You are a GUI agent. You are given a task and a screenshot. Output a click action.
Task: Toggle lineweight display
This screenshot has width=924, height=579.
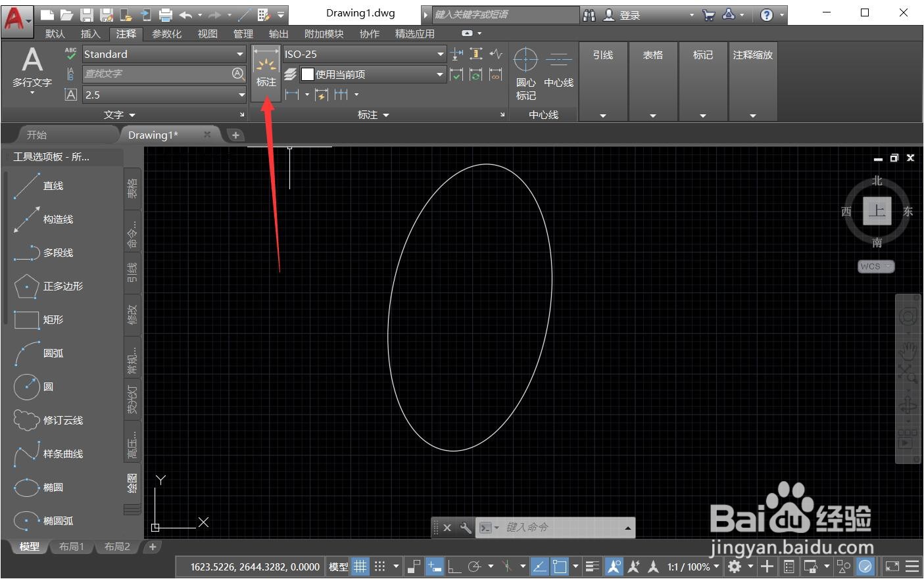pos(593,567)
